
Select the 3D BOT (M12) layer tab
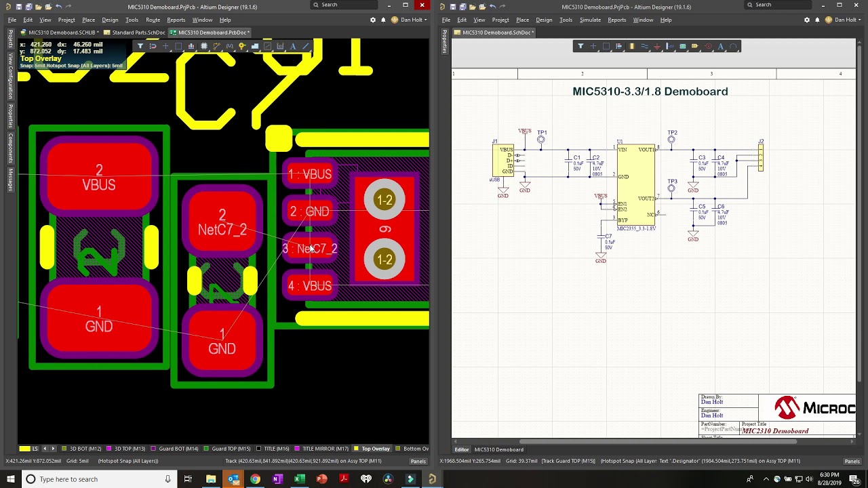pyautogui.click(x=81, y=449)
